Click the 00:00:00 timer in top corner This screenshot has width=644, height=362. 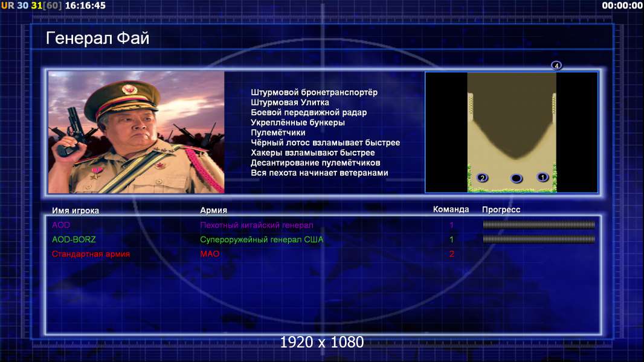[622, 5]
